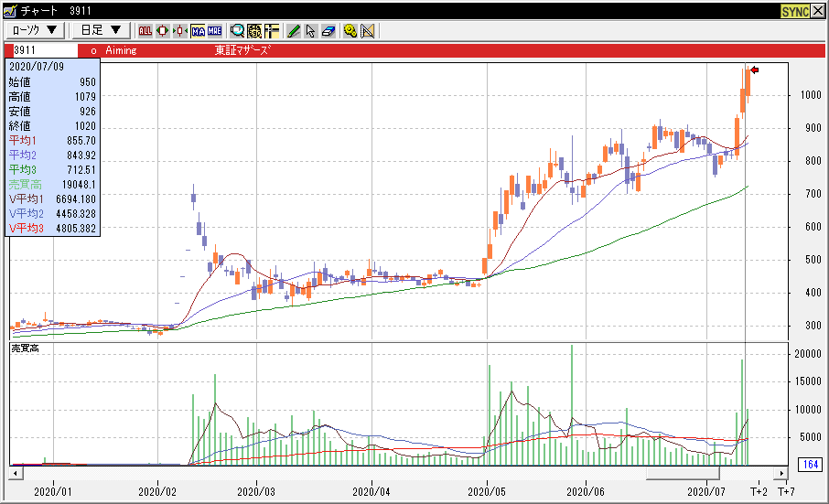Click the yellow grid settings icon
The image size is (829, 504).
pos(254,30)
